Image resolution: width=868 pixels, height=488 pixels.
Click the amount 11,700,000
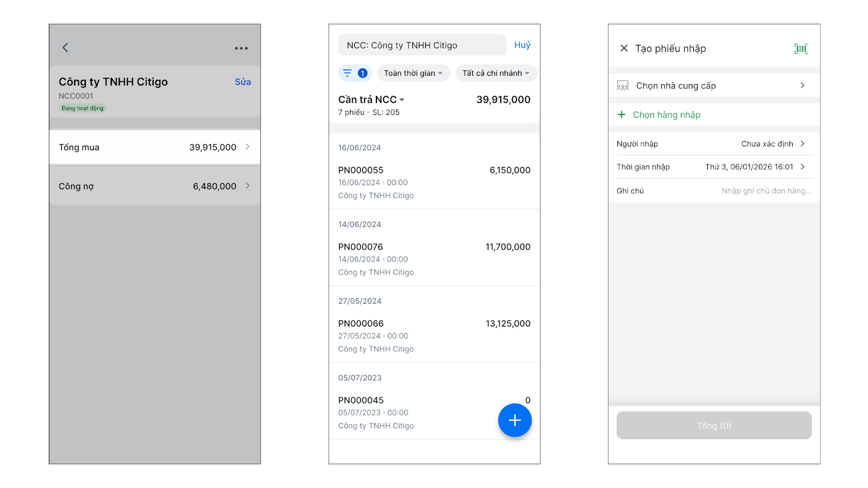[x=508, y=247]
